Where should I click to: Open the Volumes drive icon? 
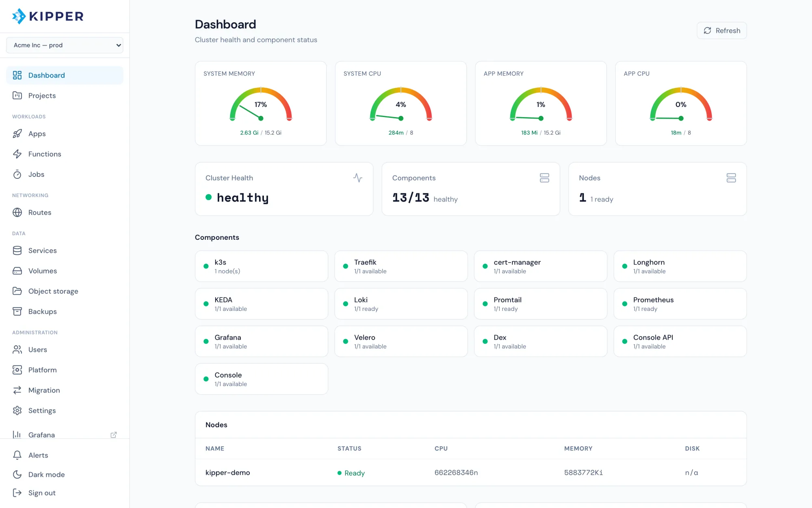(x=17, y=271)
